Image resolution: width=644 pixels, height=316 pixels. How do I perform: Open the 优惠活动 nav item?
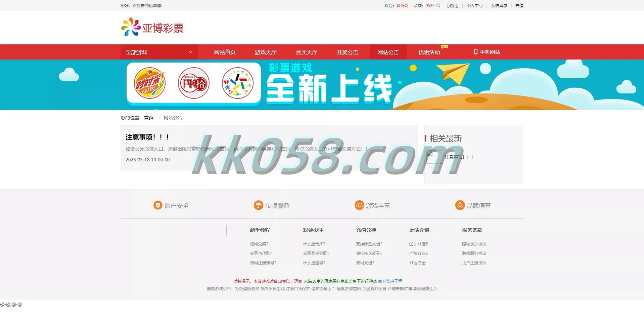[429, 52]
